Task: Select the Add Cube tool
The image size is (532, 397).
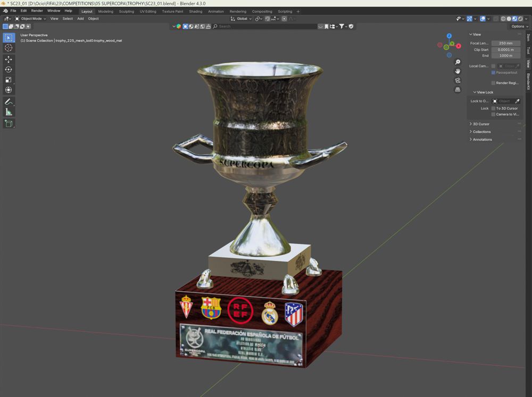Action: pyautogui.click(x=9, y=123)
